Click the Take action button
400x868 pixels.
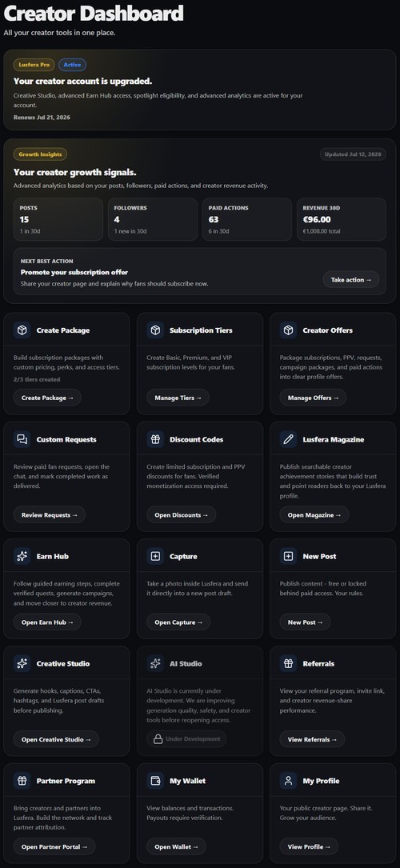[x=350, y=279]
